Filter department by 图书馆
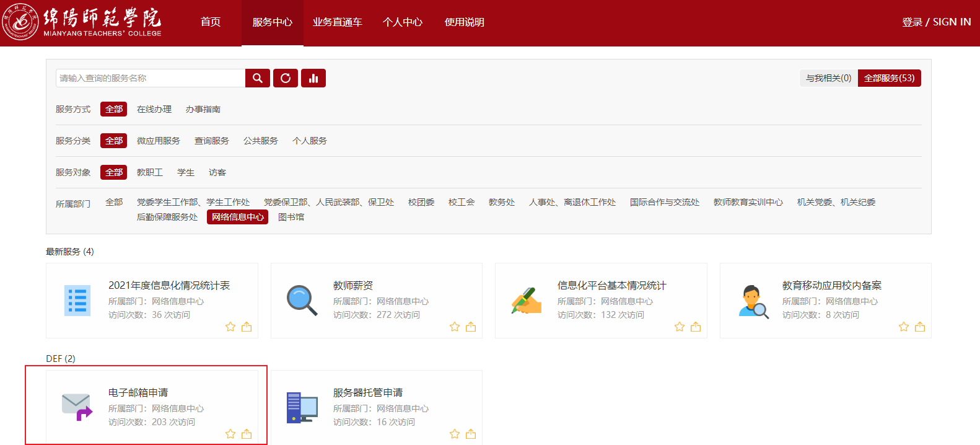The width and height of the screenshot is (980, 445). (291, 217)
